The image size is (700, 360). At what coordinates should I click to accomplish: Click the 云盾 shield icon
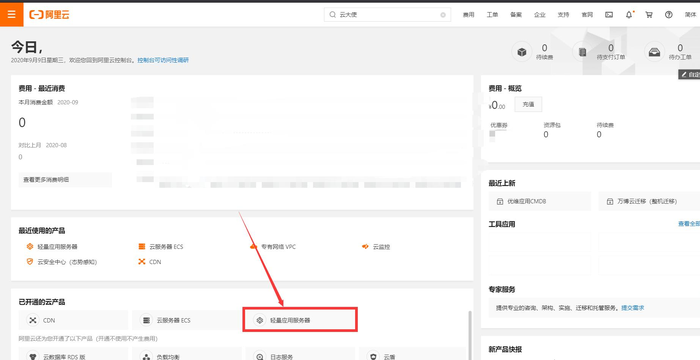373,356
